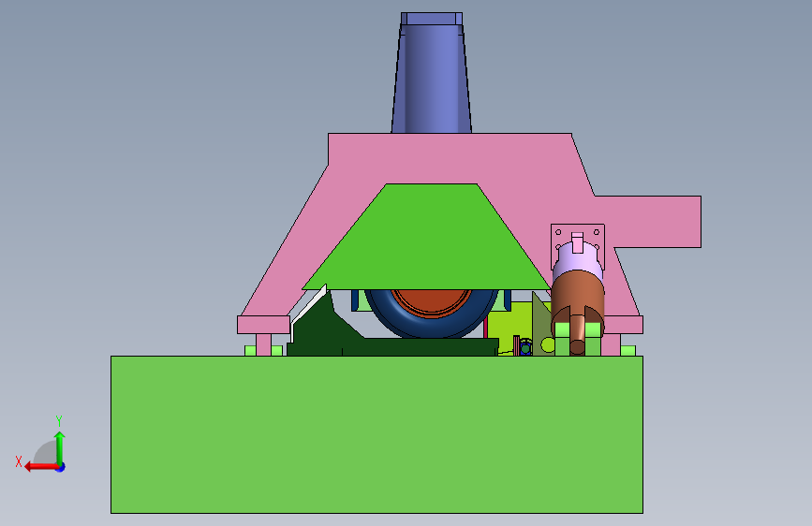Select the light green pad at far right
The image size is (812, 526).
pos(627,350)
